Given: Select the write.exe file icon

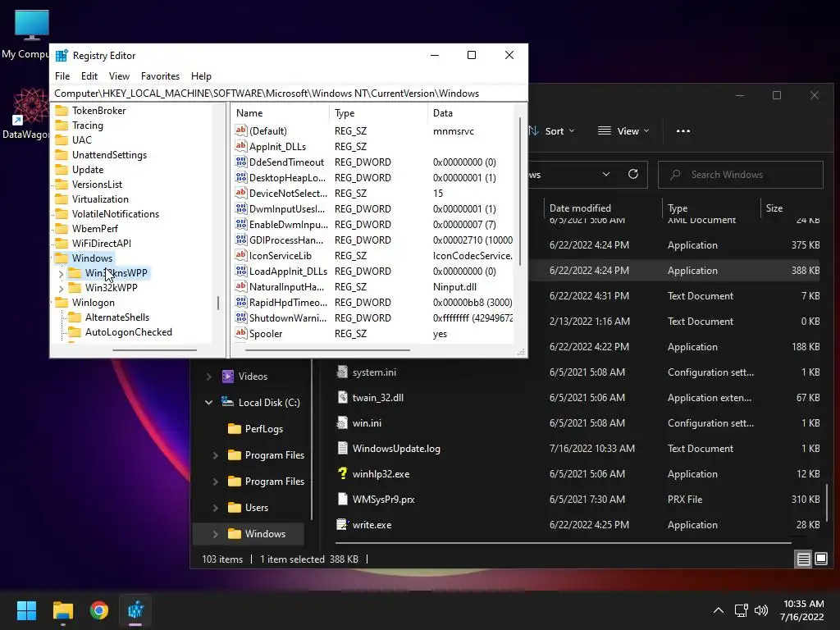Looking at the screenshot, I should (x=342, y=524).
